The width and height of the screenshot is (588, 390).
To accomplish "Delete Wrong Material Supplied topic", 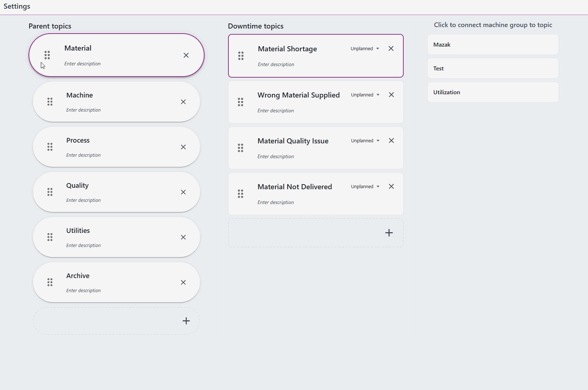I will point(391,95).
